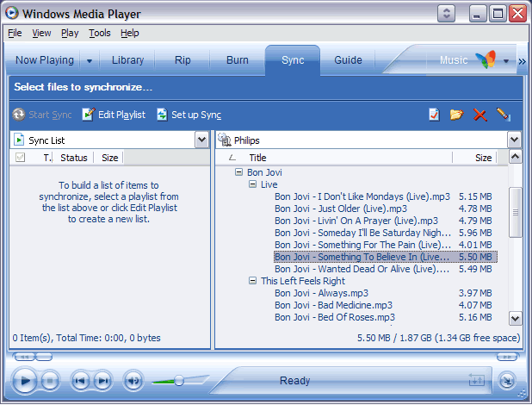
Task: Select Bon Jovi - Bad Medicine.mp3
Action: click(x=386, y=305)
